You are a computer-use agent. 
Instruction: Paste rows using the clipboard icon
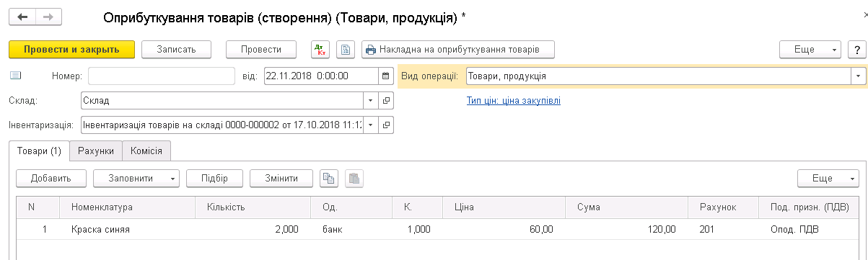tap(354, 178)
